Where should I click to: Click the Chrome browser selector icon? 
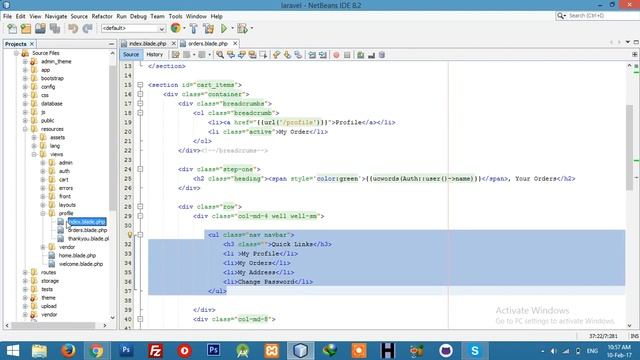pos(176,28)
